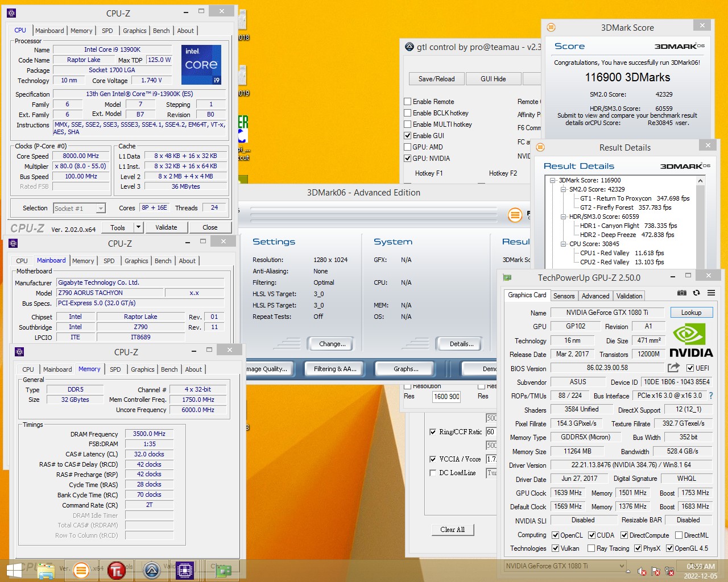Click the purple CPU-Z taskbar icon
This screenshot has width=728, height=582.
click(185, 570)
